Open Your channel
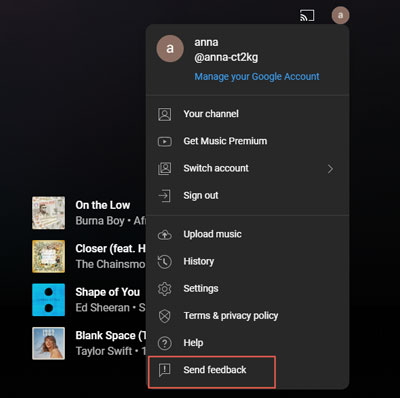 tap(248, 114)
